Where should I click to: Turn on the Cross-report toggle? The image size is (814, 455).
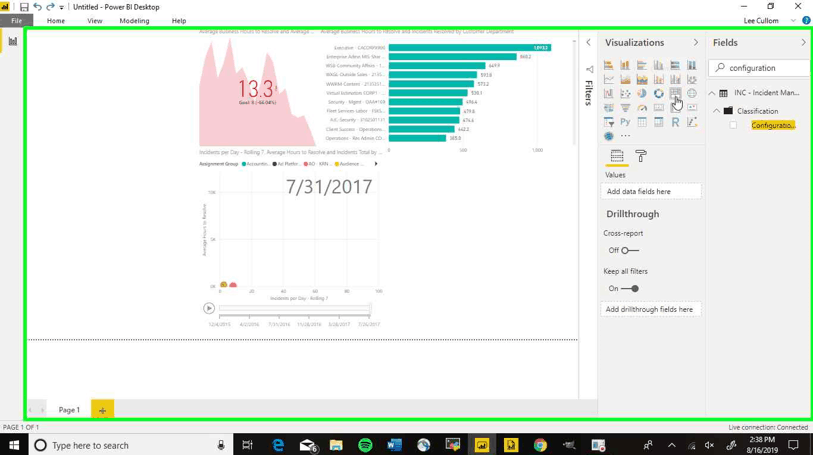tap(630, 250)
